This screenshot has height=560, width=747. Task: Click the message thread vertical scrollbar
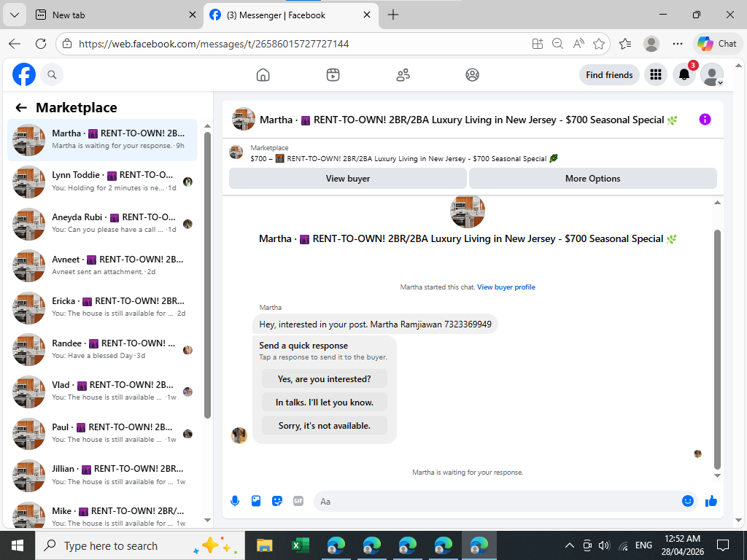click(x=717, y=349)
